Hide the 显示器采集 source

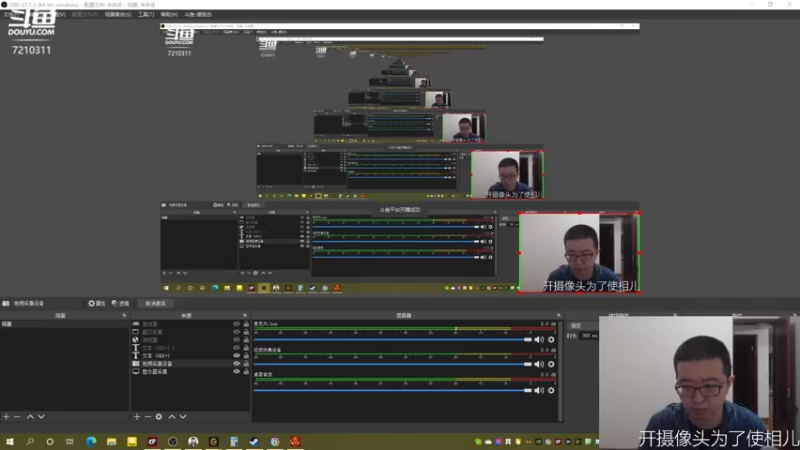click(236, 372)
